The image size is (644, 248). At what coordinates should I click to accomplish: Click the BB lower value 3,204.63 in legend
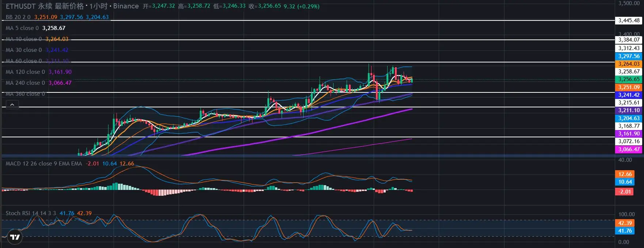(x=97, y=17)
